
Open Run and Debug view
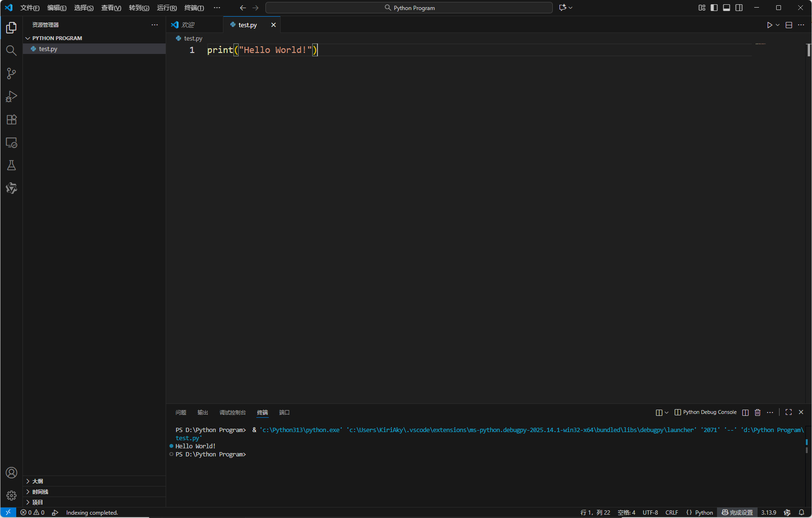[x=11, y=96]
